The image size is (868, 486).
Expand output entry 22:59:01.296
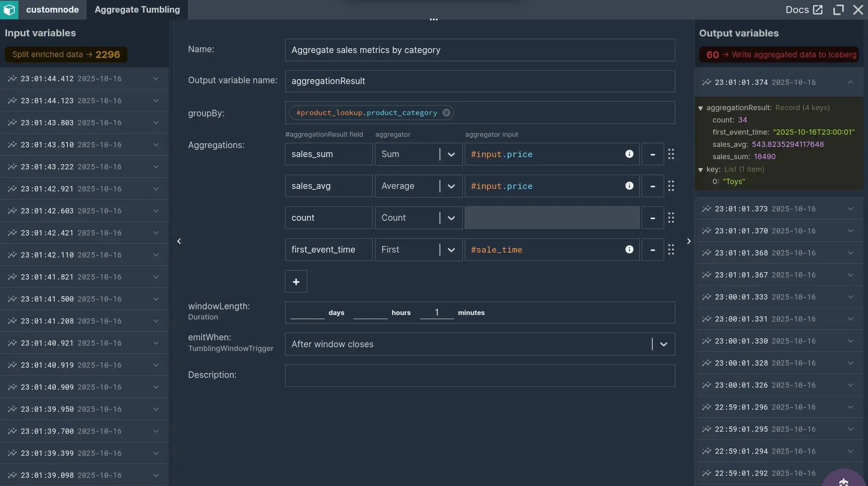779,407
